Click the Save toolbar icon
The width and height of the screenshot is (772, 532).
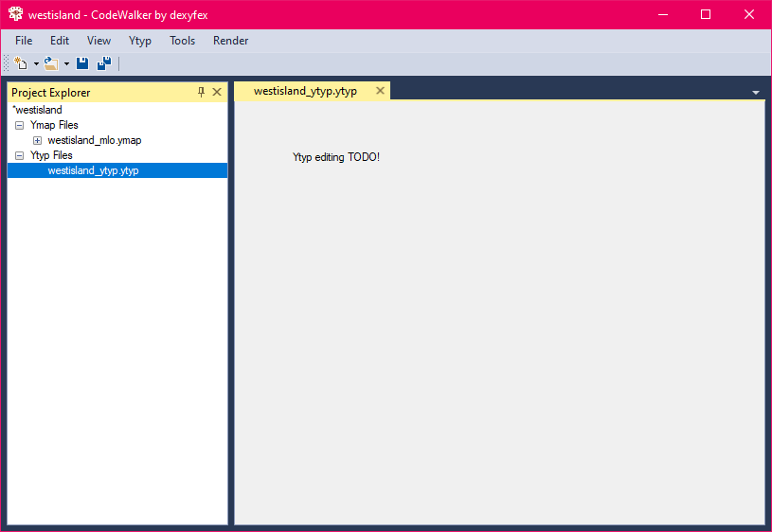(82, 63)
